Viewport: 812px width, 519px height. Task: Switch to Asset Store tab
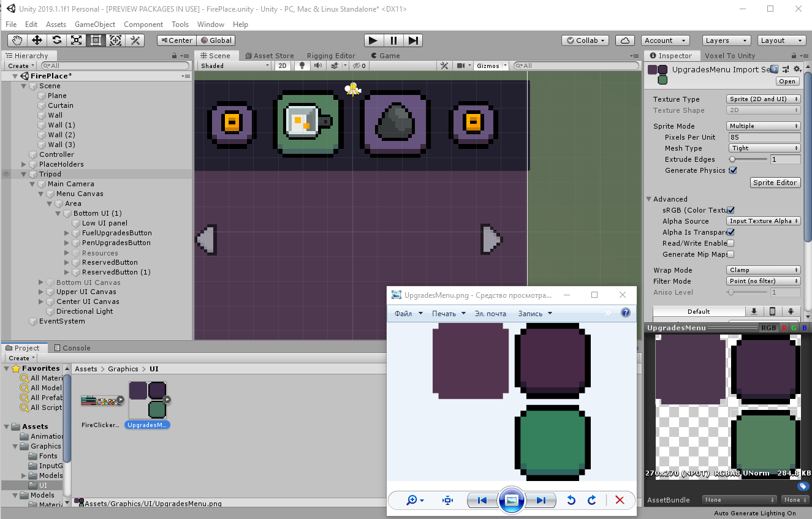pyautogui.click(x=269, y=56)
